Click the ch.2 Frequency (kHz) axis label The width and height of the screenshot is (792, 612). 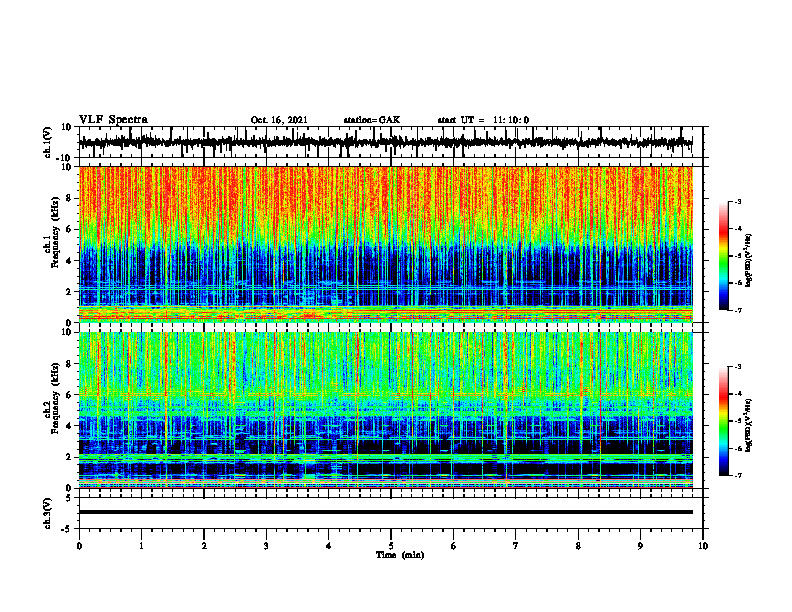52,398
